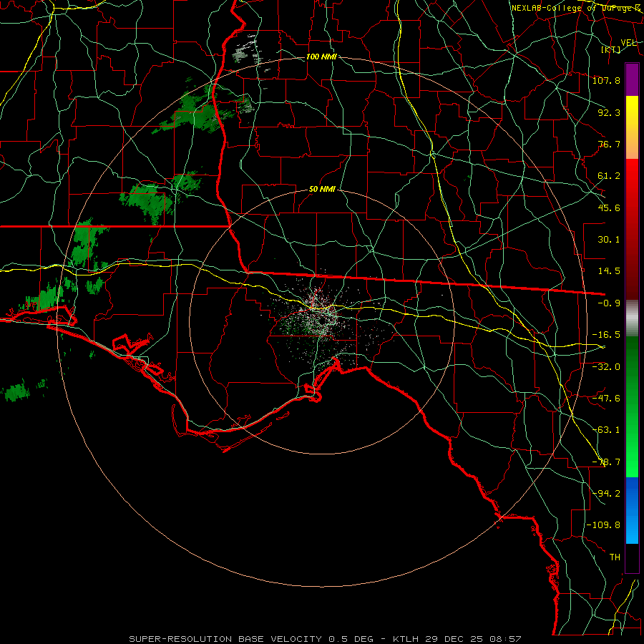The height and width of the screenshot is (644, 644).
Task: Click the -16.5 velocity scale value
Action: pyautogui.click(x=606, y=335)
